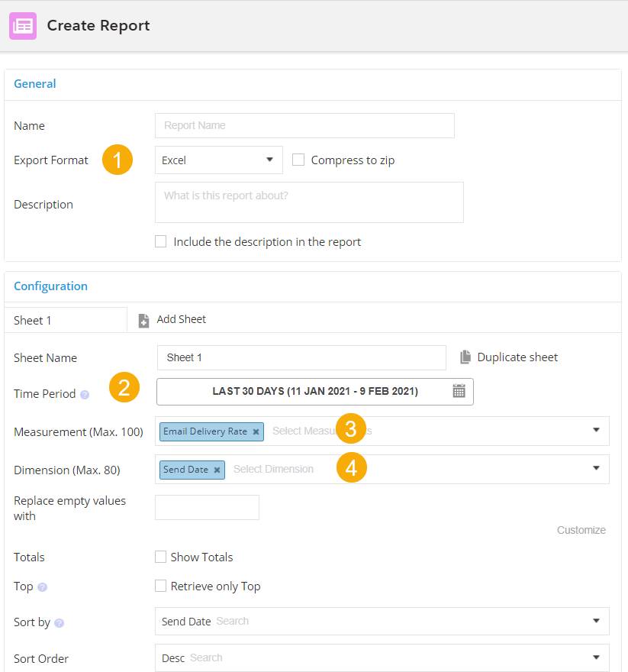Check the Retrieve only Top option
The width and height of the screenshot is (628, 672).
tap(161, 586)
